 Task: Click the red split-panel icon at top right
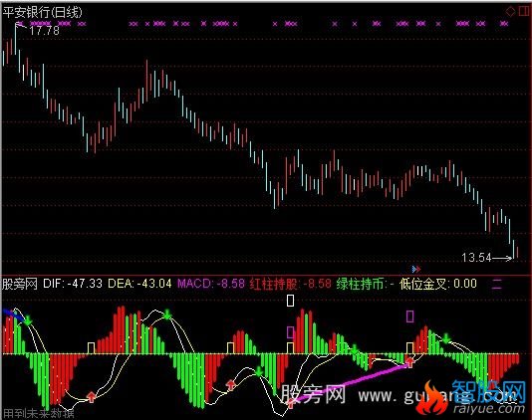[x=524, y=11]
